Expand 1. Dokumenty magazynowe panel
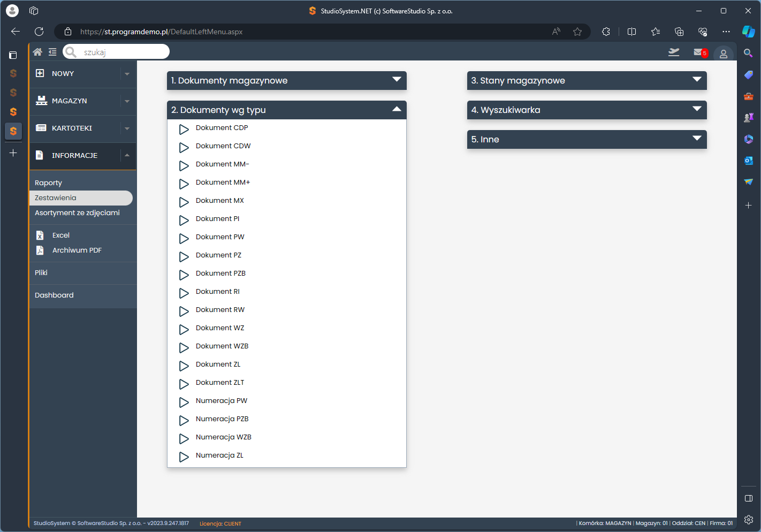This screenshot has height=532, width=761. [287, 80]
